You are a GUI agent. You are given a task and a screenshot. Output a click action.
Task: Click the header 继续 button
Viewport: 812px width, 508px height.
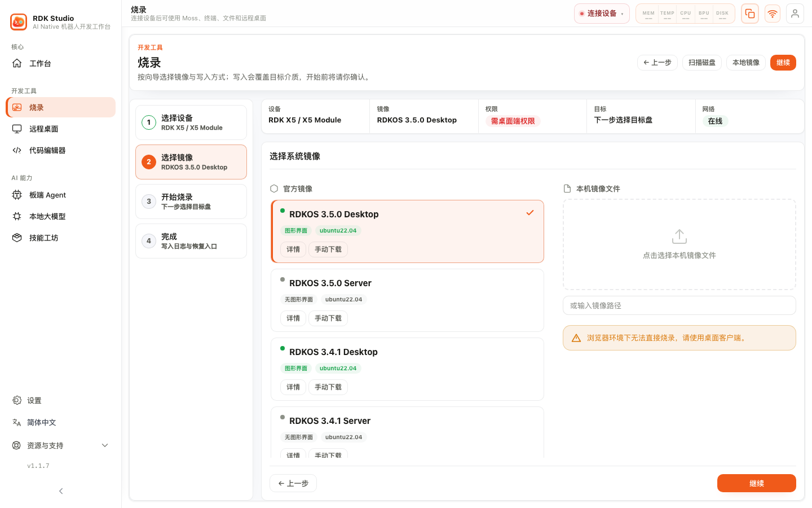coord(783,63)
